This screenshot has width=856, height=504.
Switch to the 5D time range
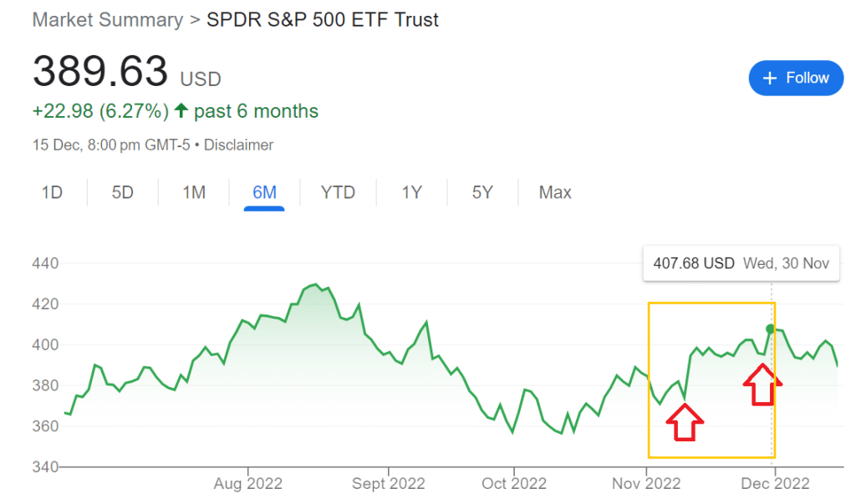tap(123, 193)
